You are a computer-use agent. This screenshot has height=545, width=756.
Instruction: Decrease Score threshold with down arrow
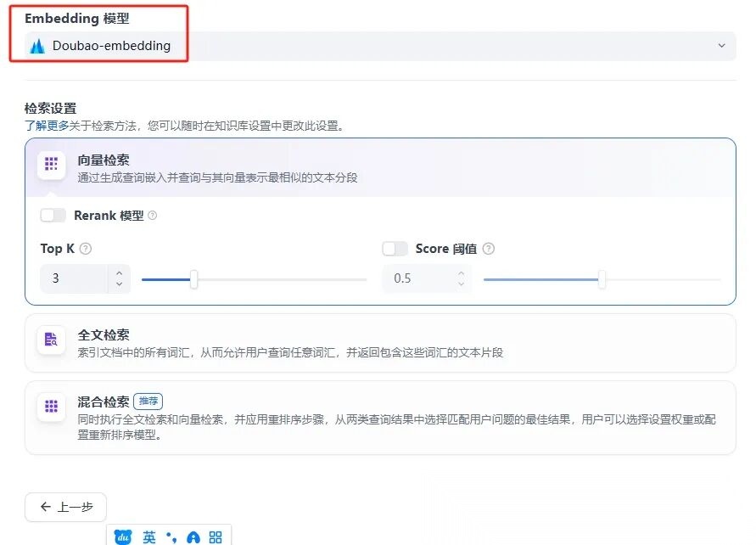click(462, 284)
